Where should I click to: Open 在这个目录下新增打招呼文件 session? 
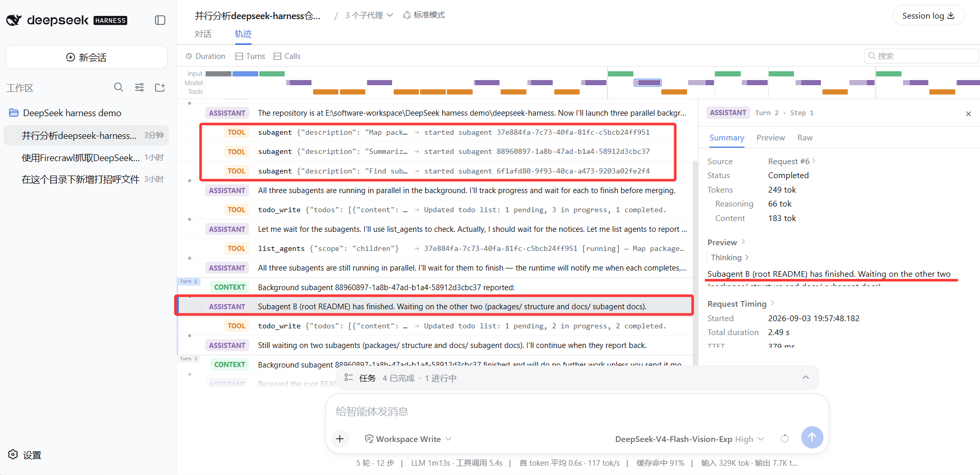86,179
